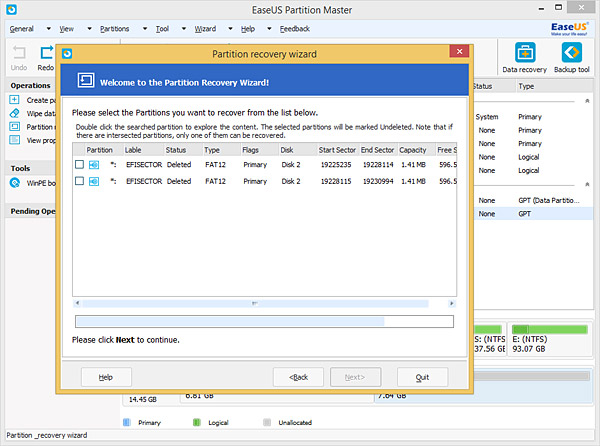Click the Partition recovery icon in Operations

tap(14, 127)
